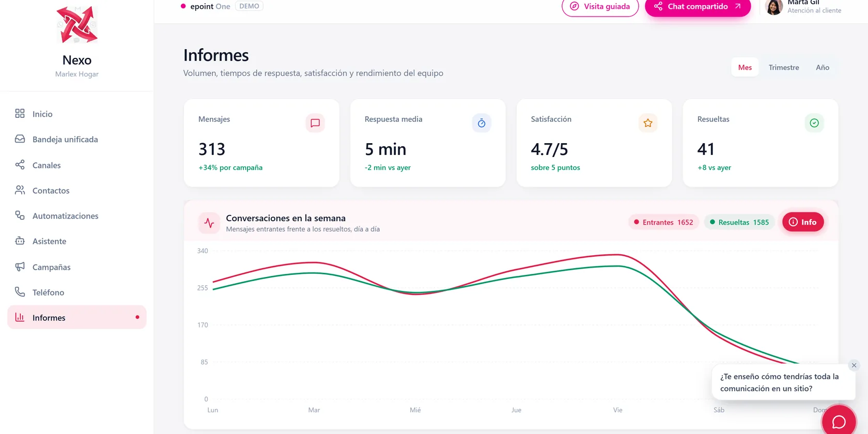The image size is (868, 434).
Task: Click the 'Lun' axis label on chart
Action: click(213, 410)
